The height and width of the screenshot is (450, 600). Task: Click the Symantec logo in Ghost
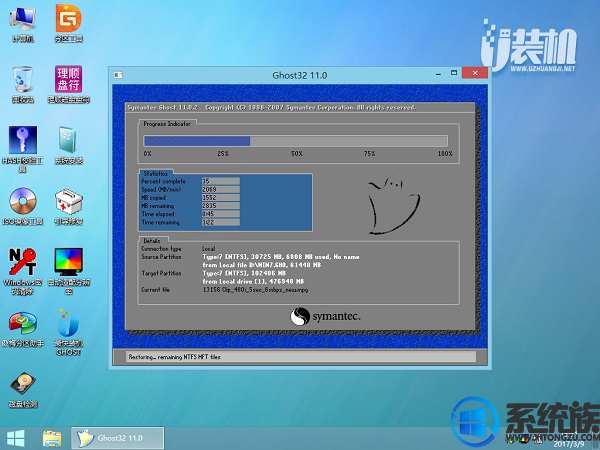(325, 316)
